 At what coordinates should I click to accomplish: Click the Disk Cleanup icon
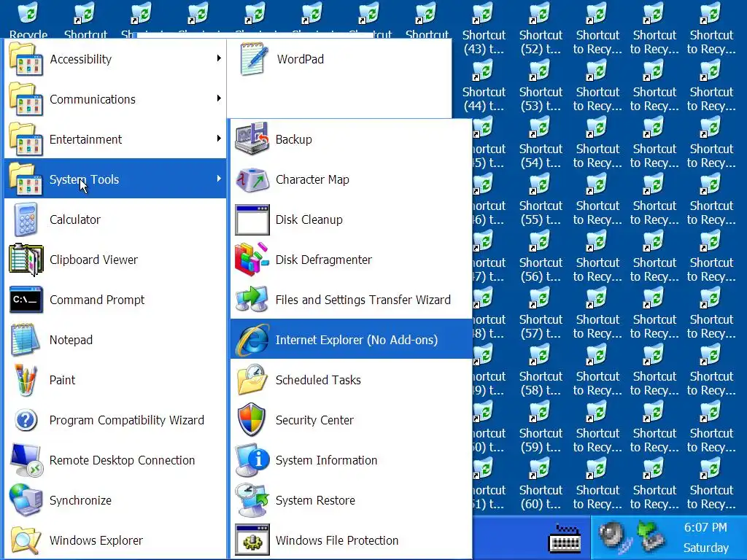click(x=252, y=219)
